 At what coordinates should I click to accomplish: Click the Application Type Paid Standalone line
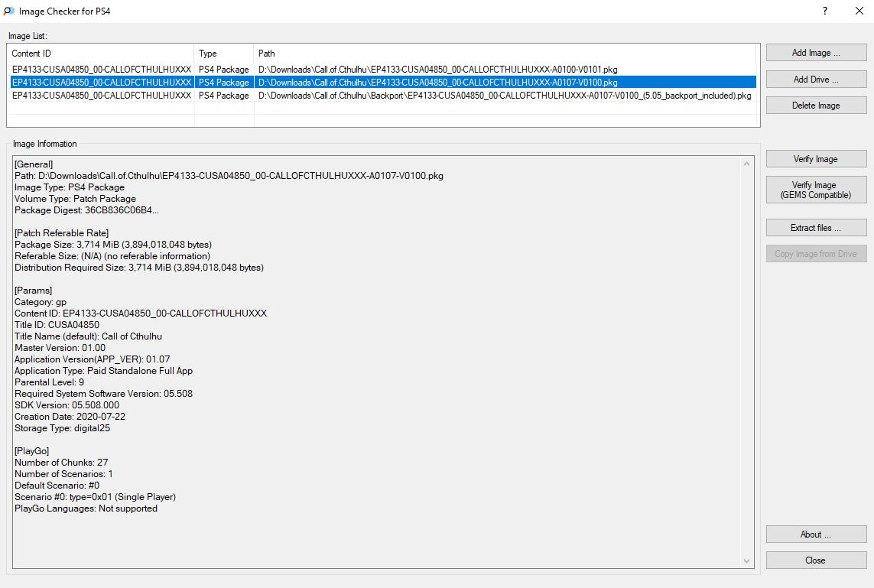tap(104, 371)
